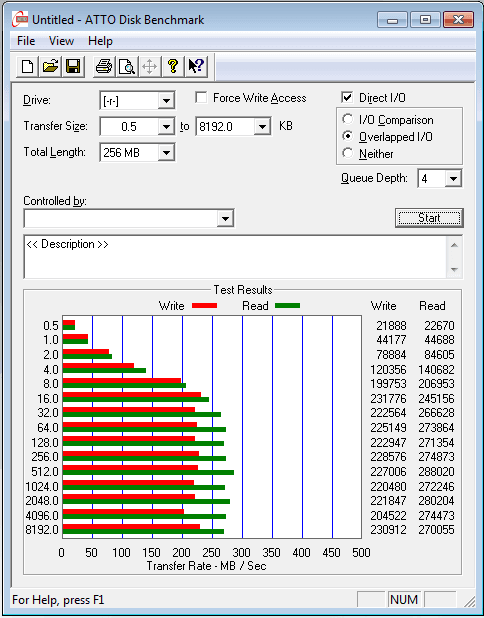The width and height of the screenshot is (484, 618).
Task: Click the NUM indicator in status bar
Action: click(x=404, y=599)
